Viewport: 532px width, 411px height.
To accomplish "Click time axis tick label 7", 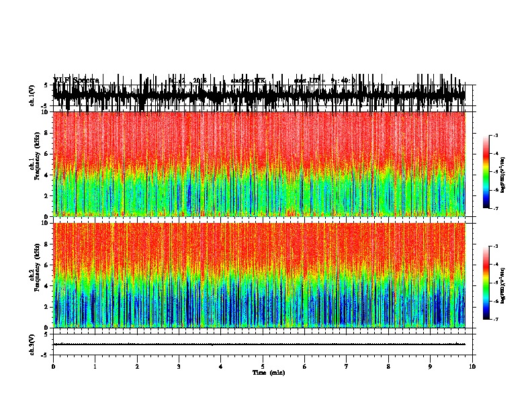I will tap(347, 367).
